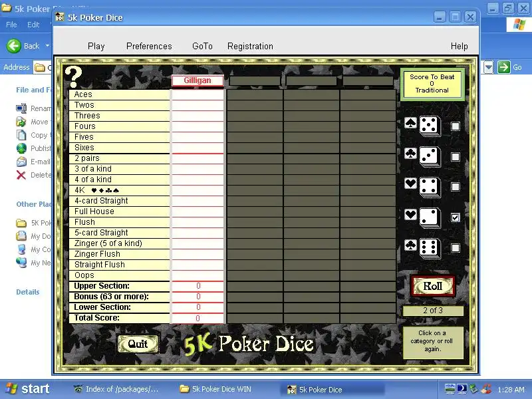Click the large question mark help icon
The height and width of the screenshot is (399, 532).
click(x=74, y=76)
